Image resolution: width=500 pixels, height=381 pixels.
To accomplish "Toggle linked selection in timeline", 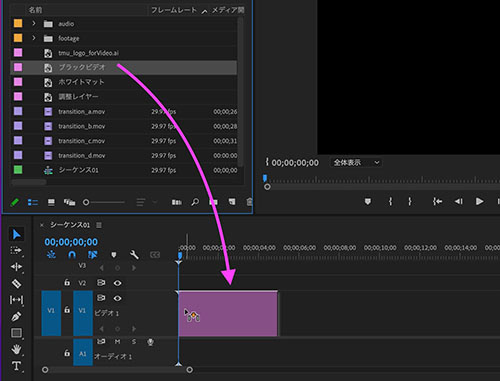I will tap(92, 255).
